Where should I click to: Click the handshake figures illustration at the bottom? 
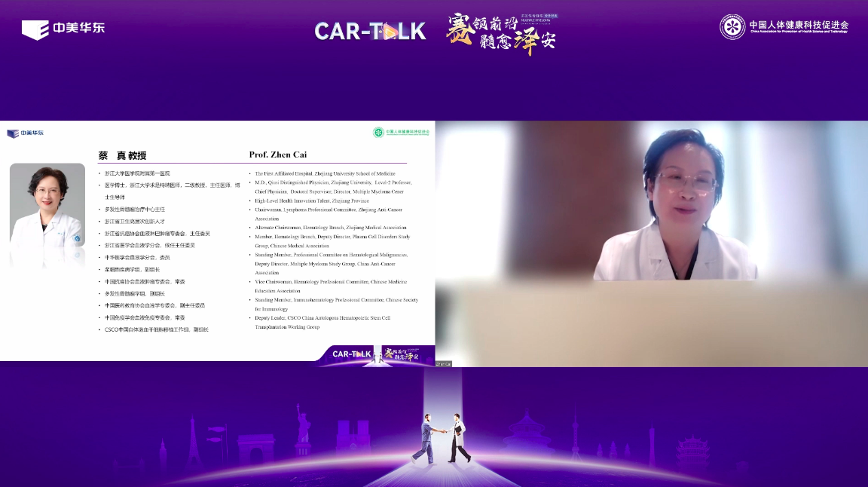click(440, 438)
